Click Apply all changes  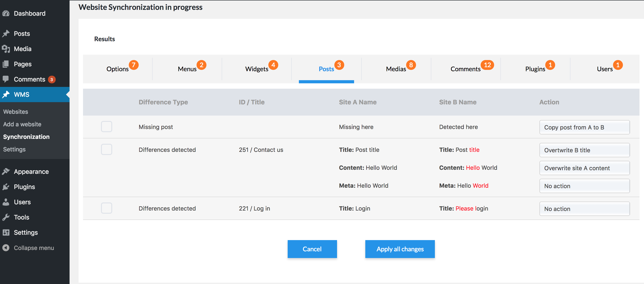click(x=400, y=249)
